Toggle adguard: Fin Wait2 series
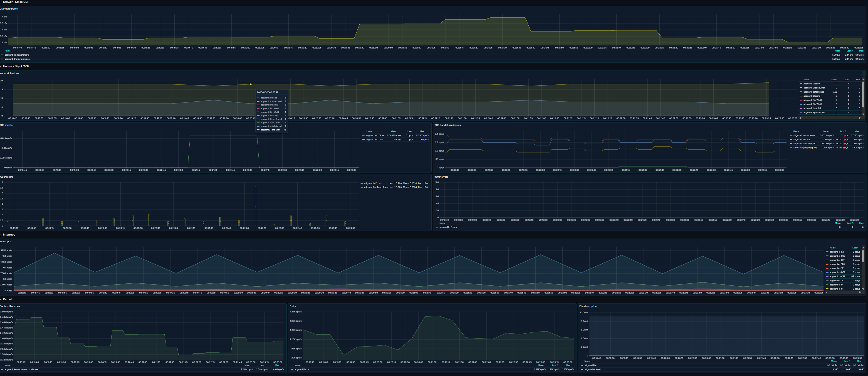868x376 pixels. (812, 104)
